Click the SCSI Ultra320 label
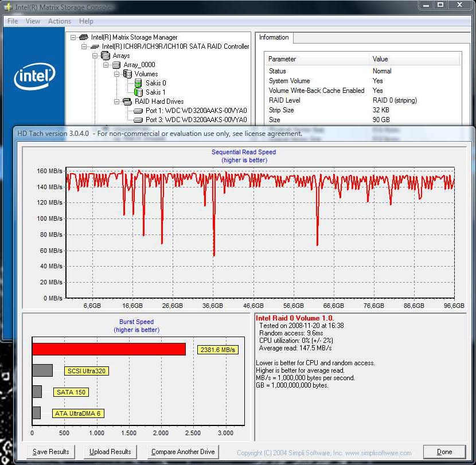This screenshot has height=465, width=476. [x=87, y=371]
